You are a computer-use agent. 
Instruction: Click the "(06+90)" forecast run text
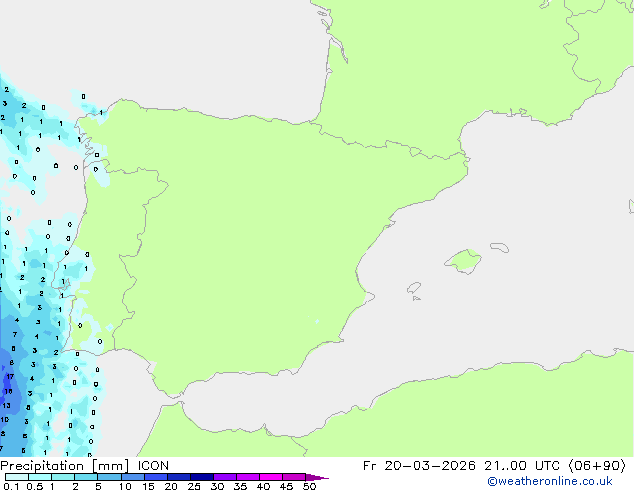(597, 466)
